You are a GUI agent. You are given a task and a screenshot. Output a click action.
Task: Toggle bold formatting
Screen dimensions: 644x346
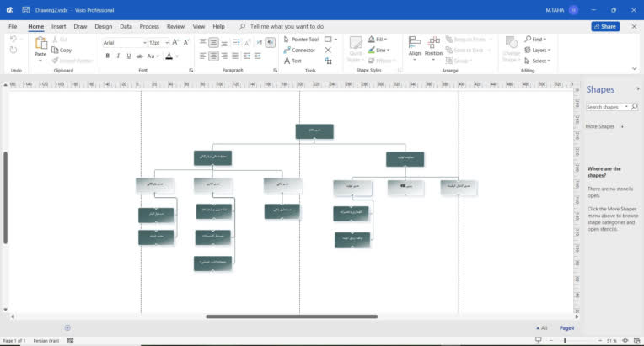coord(108,56)
